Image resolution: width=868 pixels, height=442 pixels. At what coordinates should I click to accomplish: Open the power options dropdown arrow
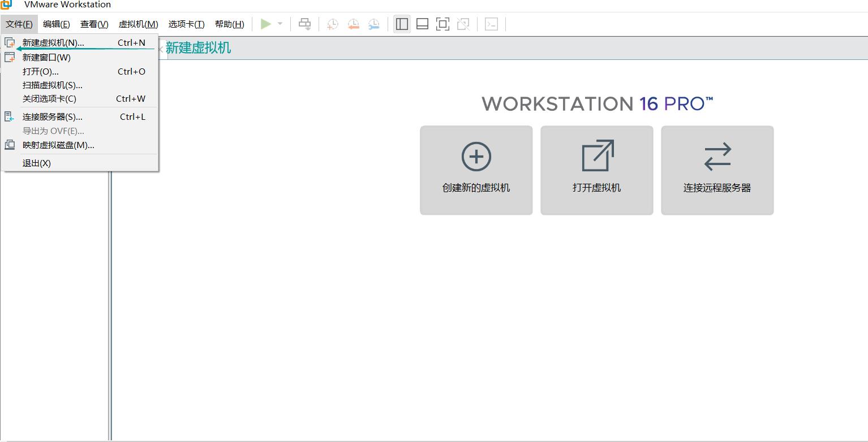pyautogui.click(x=280, y=24)
